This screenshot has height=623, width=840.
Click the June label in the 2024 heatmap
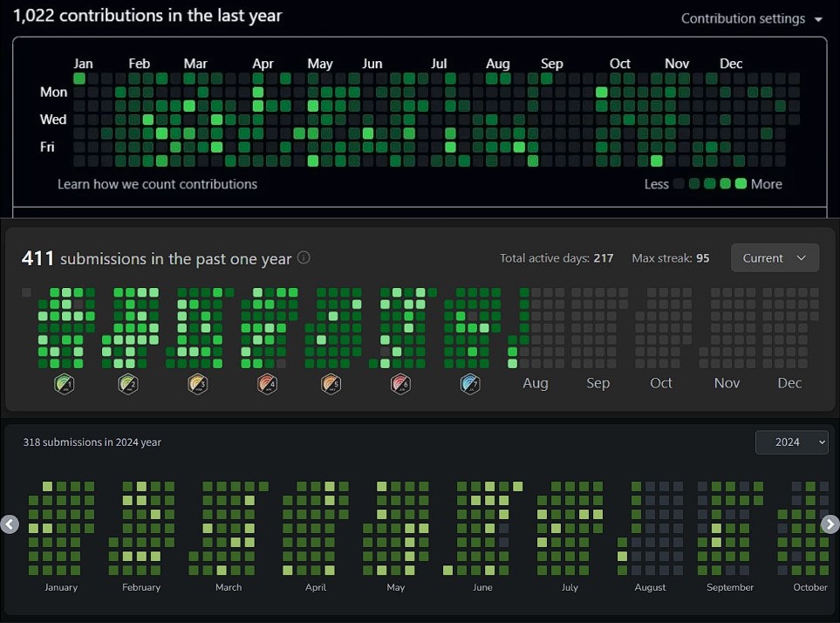click(x=482, y=587)
